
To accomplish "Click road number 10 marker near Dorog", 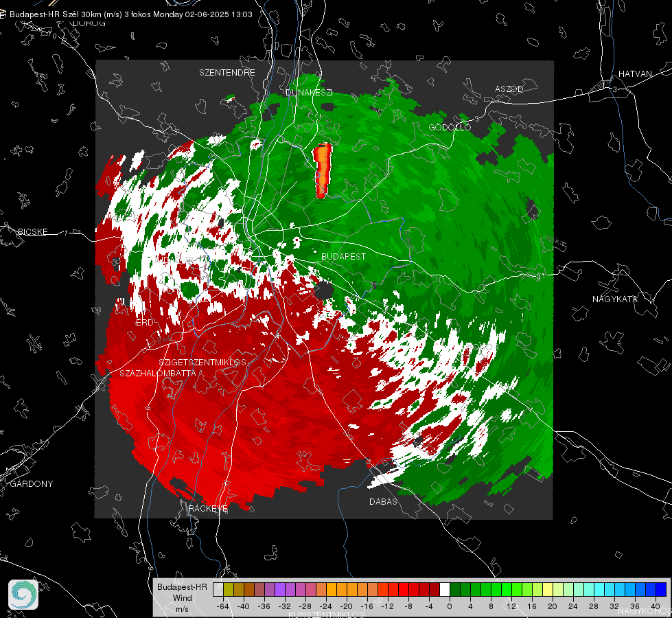I will point(52,35).
